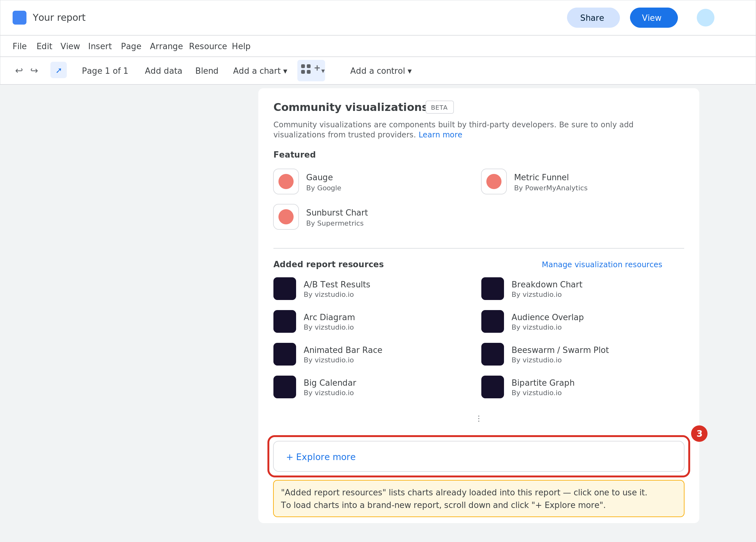The width and height of the screenshot is (756, 542).
Task: Select the Audience Overlap label
Action: (547, 317)
